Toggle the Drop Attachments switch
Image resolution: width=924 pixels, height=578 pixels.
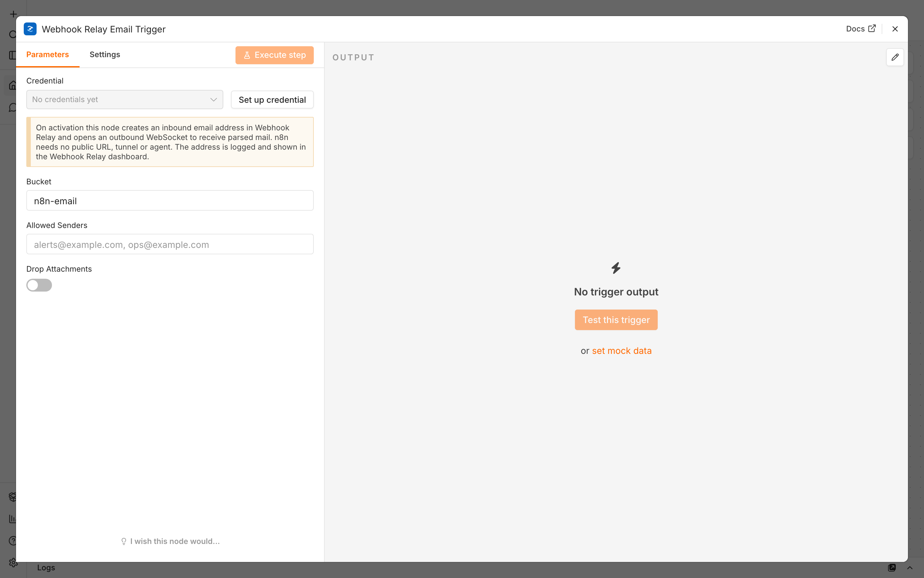(39, 285)
